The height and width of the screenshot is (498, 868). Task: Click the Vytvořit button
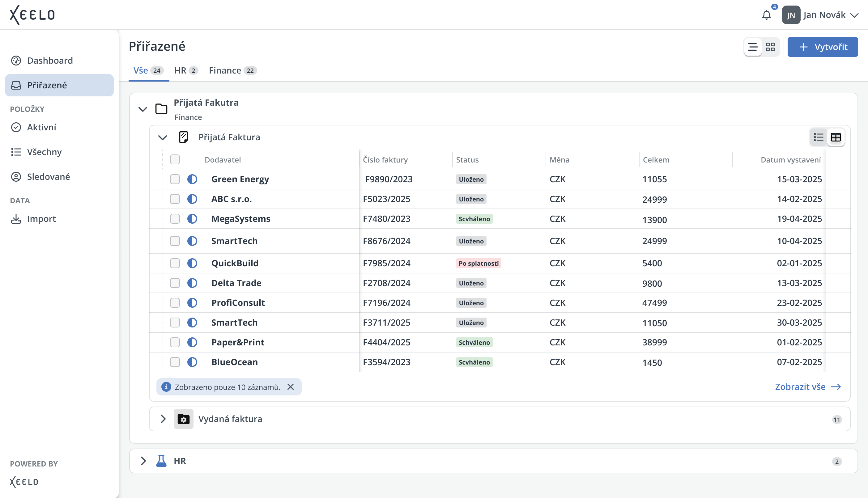coord(823,47)
